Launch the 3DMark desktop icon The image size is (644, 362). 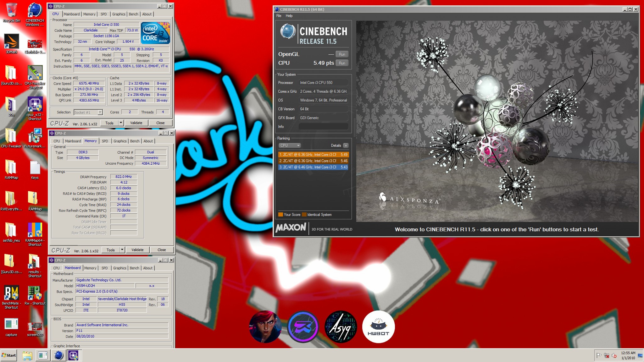point(11,44)
